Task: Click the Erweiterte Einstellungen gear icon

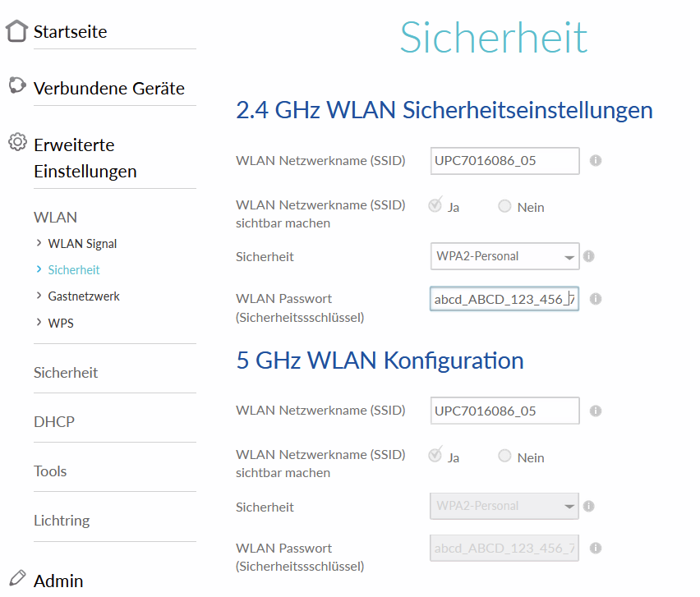Action: pos(16,143)
